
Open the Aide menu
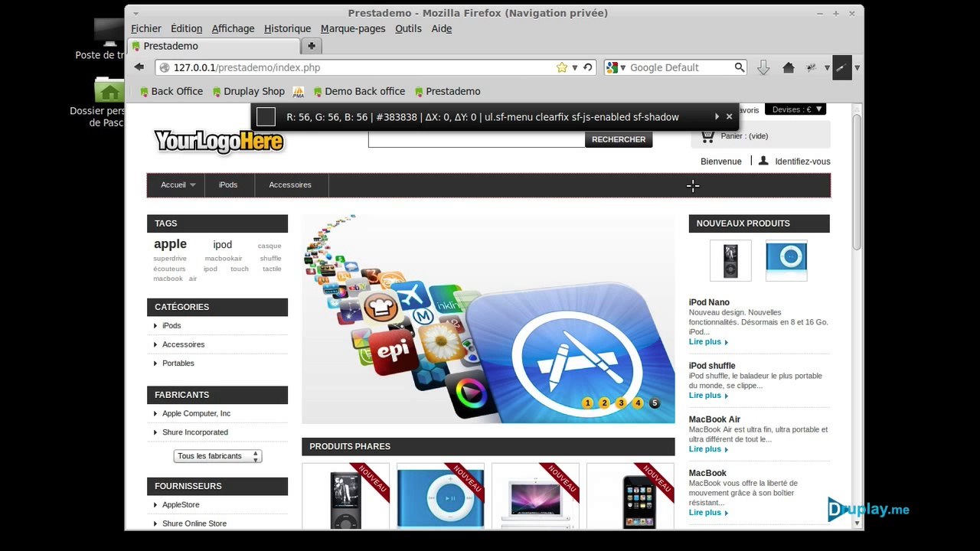point(442,28)
